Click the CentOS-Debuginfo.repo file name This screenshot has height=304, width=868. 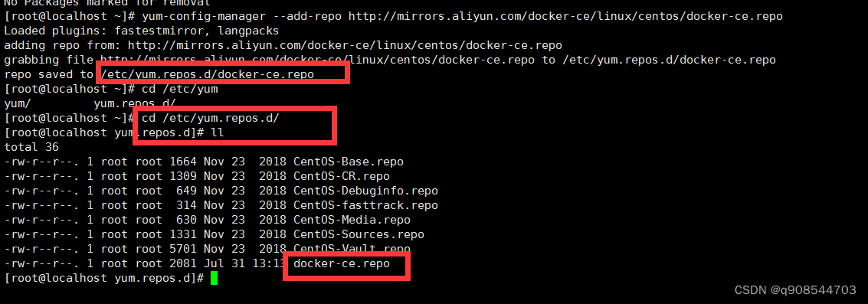365,191
